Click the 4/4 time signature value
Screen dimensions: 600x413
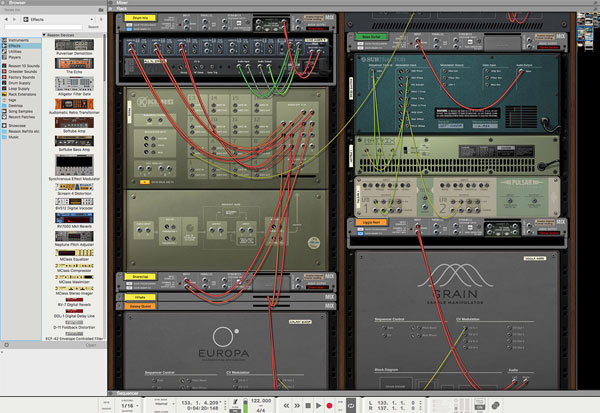pyautogui.click(x=261, y=410)
